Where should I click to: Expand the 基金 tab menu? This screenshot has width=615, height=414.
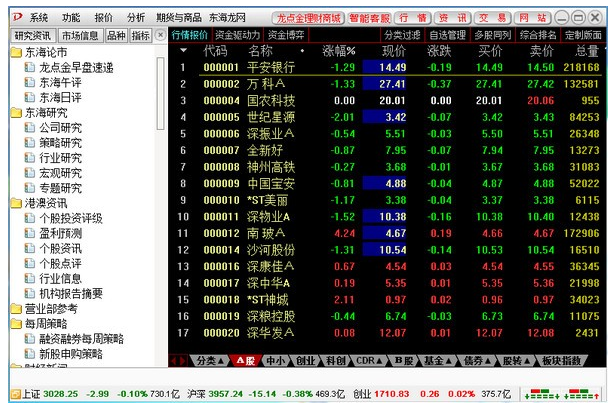tap(448, 361)
